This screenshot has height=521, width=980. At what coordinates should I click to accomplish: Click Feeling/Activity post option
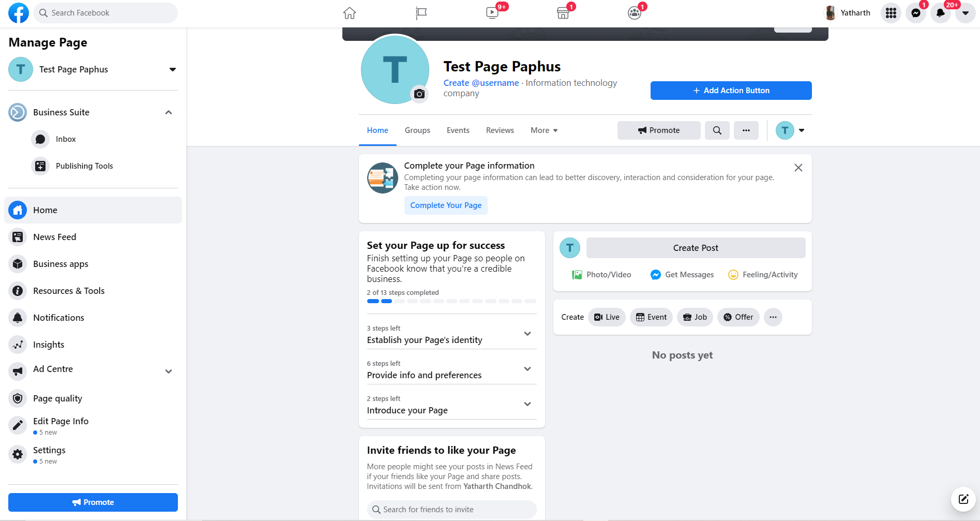[763, 275]
